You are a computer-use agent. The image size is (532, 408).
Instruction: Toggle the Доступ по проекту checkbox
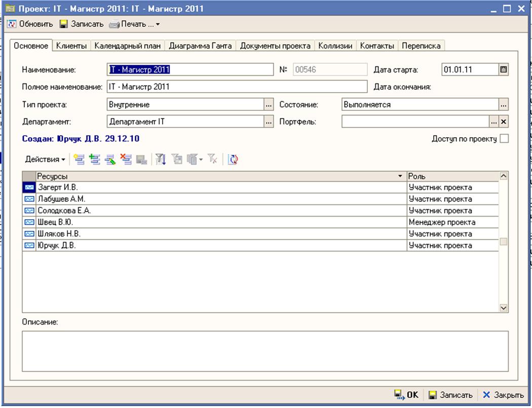(504, 139)
